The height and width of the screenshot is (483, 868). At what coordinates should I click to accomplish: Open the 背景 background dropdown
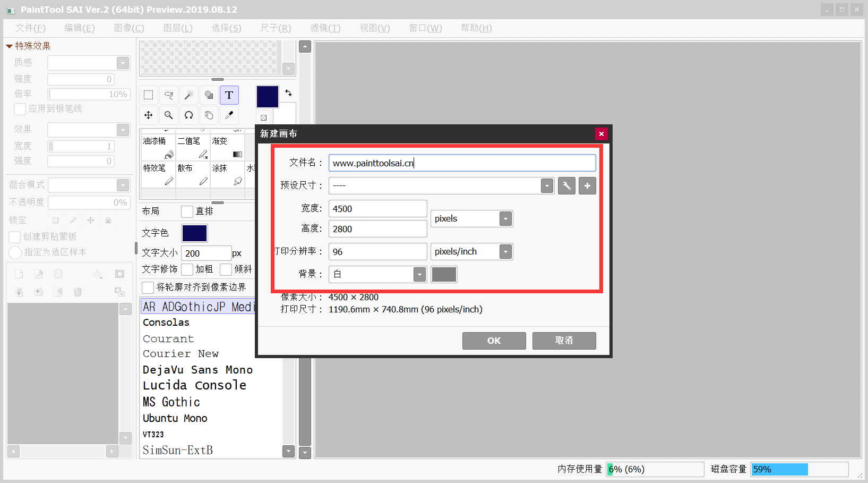[x=419, y=274]
